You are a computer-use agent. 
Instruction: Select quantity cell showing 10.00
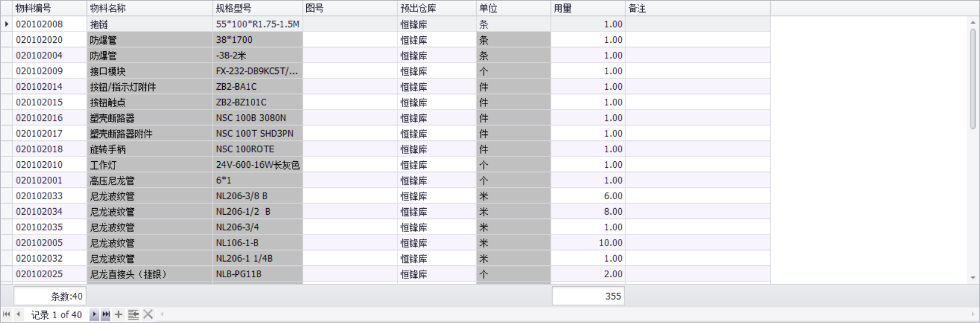(x=587, y=243)
